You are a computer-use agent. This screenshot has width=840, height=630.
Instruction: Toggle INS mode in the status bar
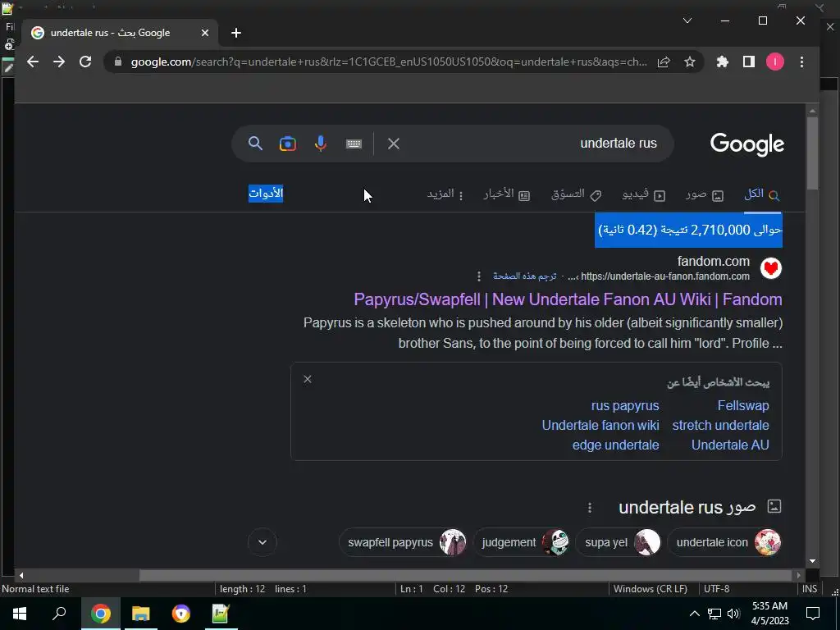[x=810, y=589]
